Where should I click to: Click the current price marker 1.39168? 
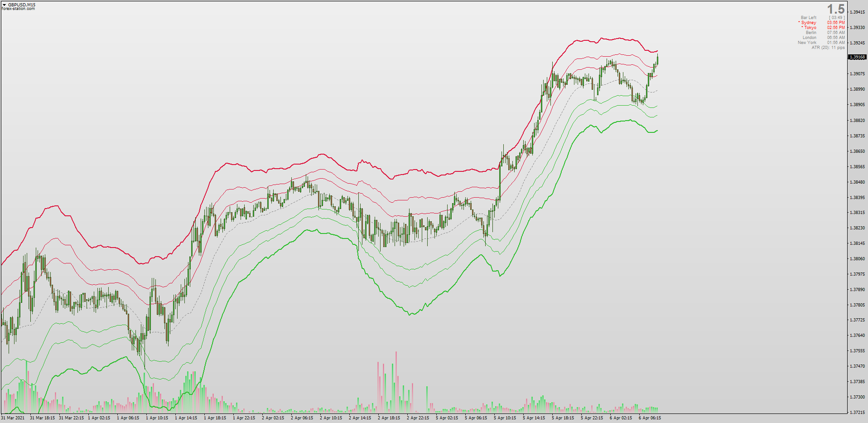coord(857,57)
